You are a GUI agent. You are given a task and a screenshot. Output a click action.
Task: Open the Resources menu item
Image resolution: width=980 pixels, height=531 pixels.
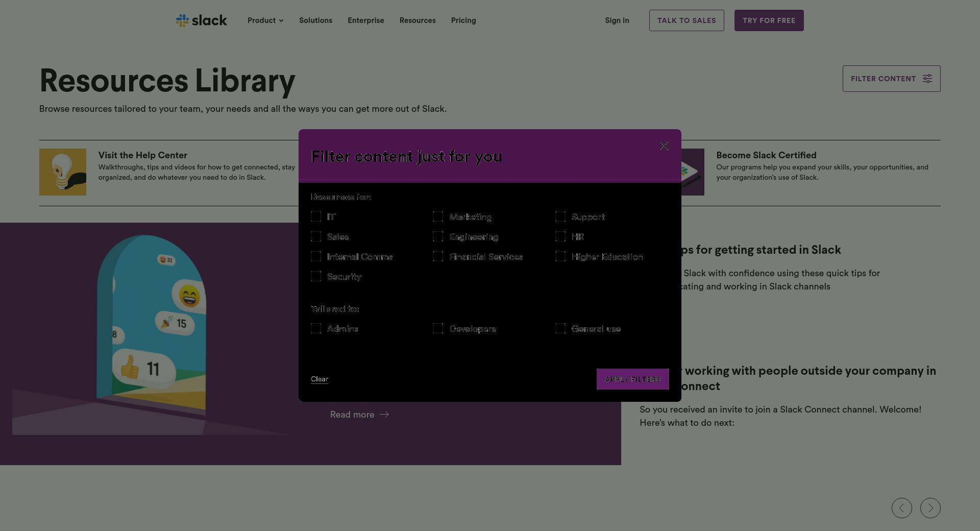418,20
